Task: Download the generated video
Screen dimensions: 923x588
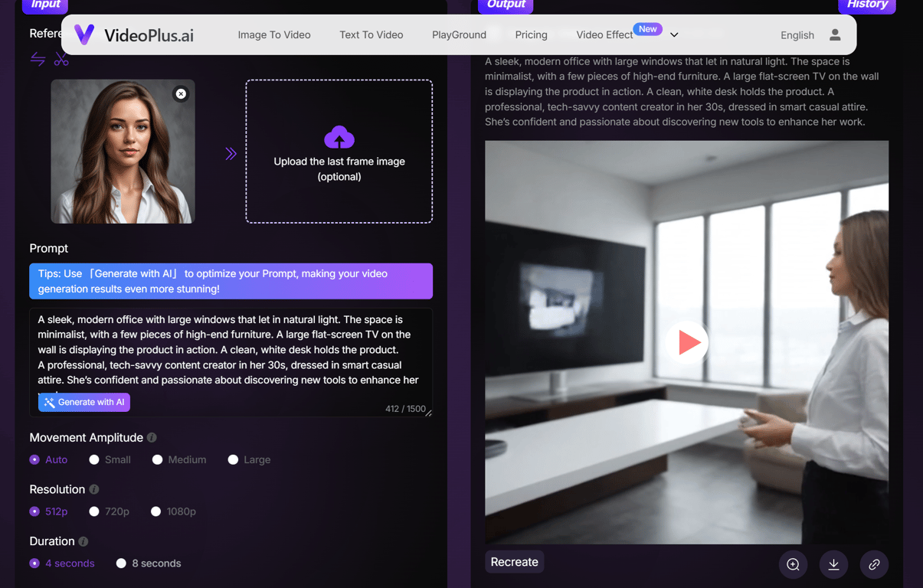Action: pos(833,564)
